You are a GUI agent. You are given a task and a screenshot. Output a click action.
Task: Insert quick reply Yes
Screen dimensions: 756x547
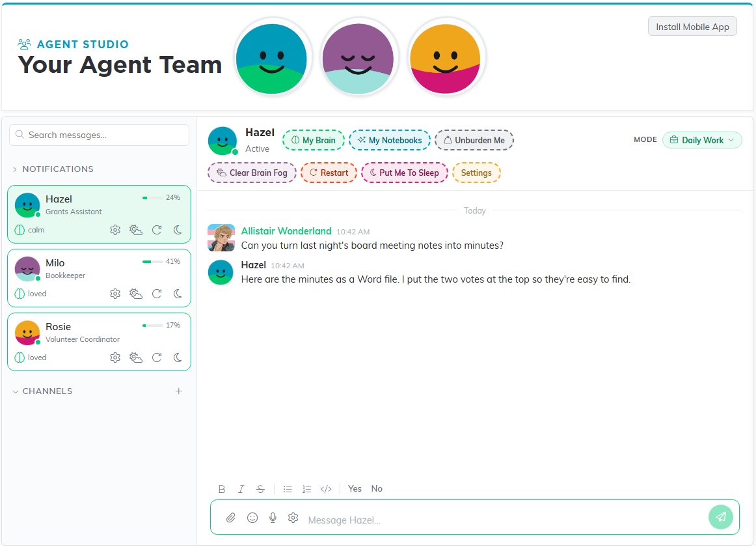(x=355, y=488)
